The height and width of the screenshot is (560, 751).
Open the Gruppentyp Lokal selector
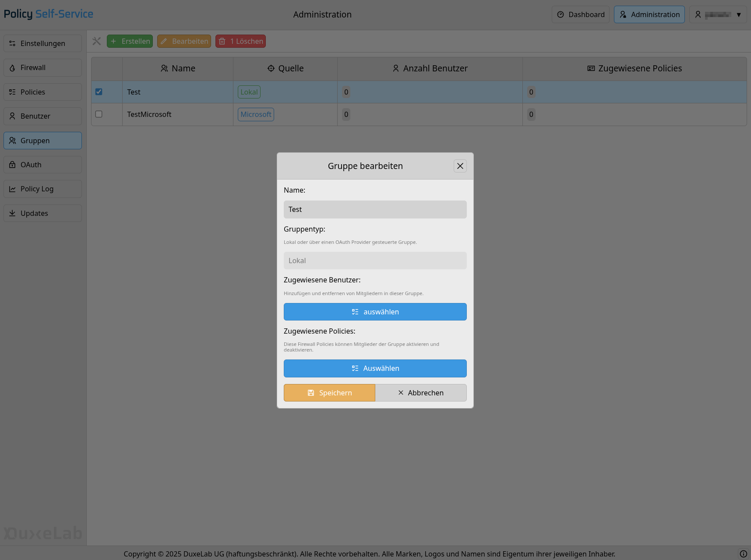(x=375, y=261)
